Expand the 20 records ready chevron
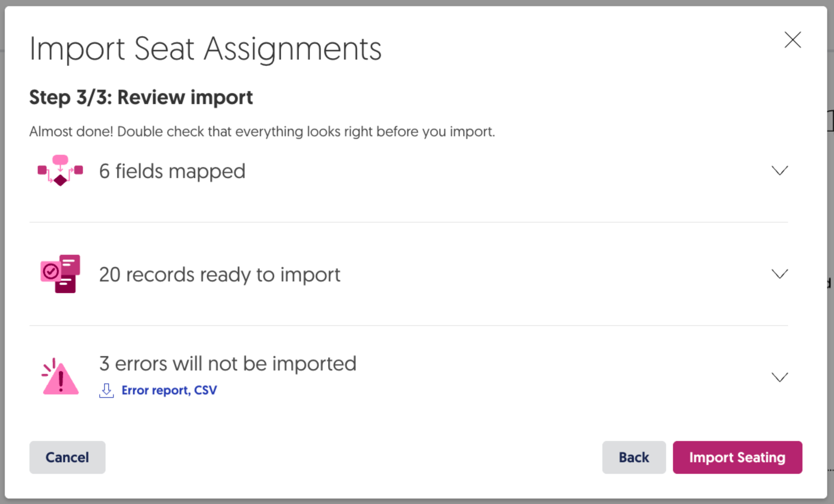 pos(780,274)
